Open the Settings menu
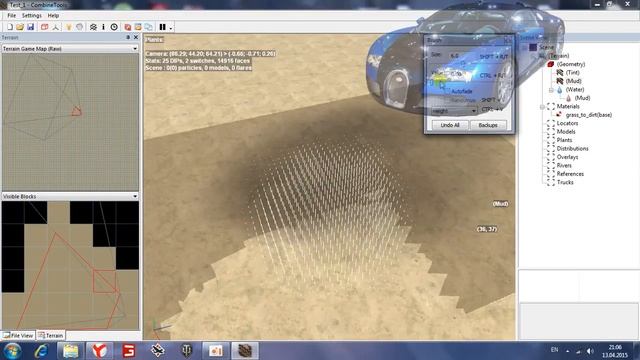Viewport: 640px width, 360px height. coord(31,16)
